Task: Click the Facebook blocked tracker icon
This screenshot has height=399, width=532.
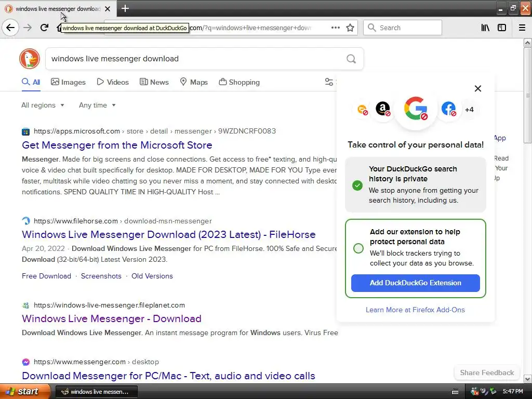Action: [448, 109]
